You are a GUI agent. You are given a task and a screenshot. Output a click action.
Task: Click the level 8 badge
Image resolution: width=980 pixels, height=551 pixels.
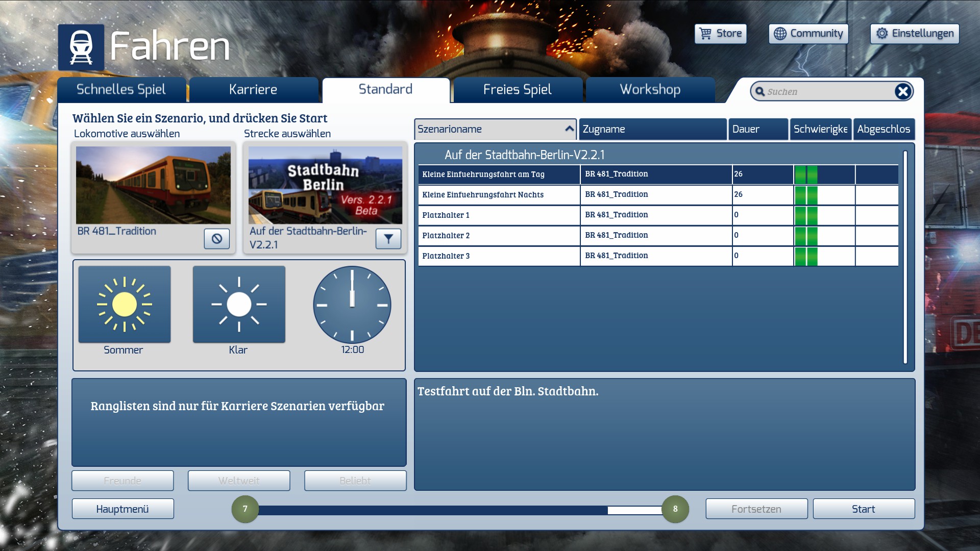click(x=675, y=509)
